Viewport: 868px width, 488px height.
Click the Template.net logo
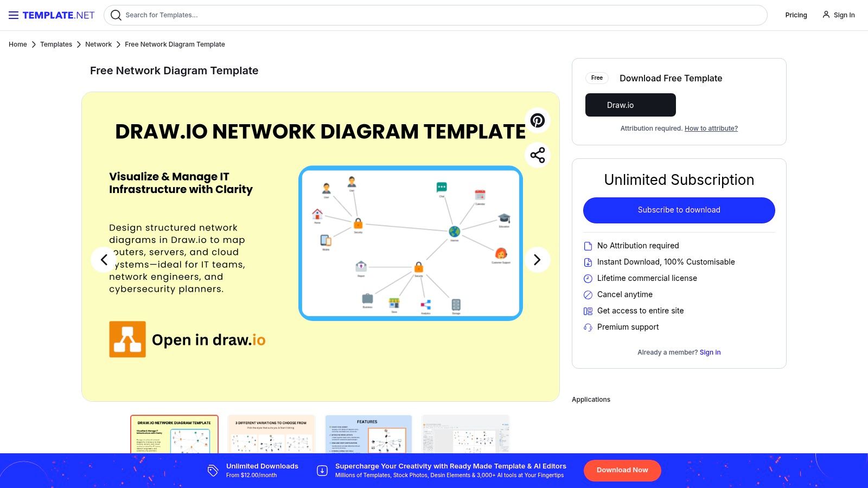[x=59, y=15]
